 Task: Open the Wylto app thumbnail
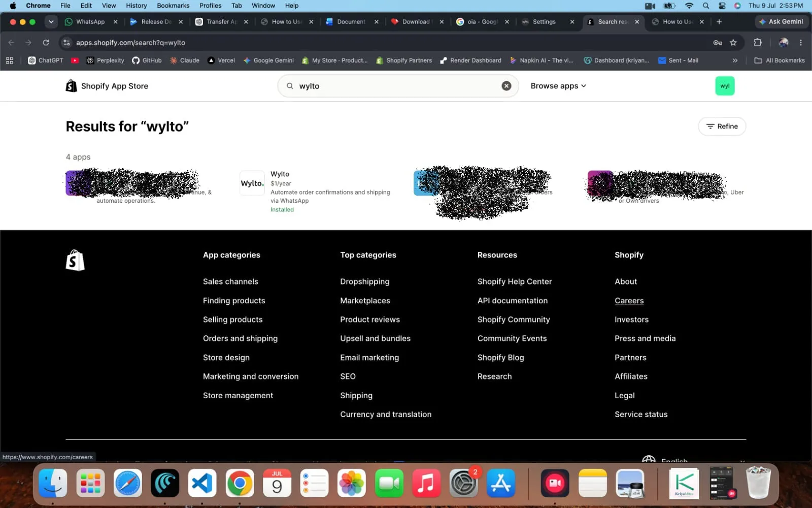(252, 183)
